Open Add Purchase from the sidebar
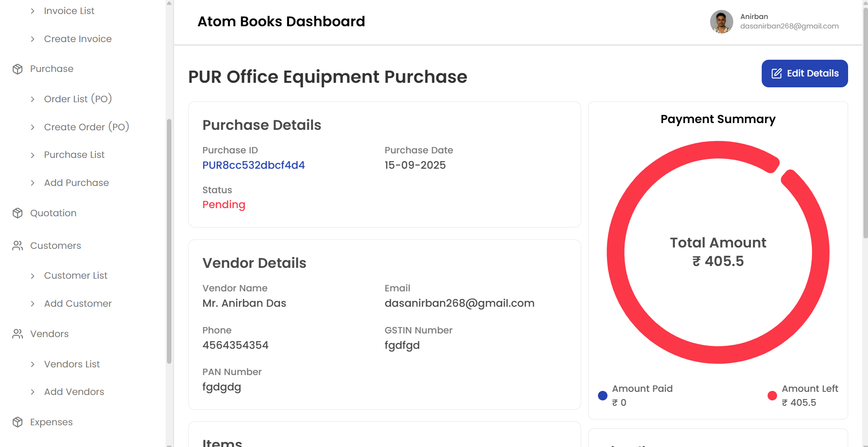This screenshot has width=868, height=447. pos(76,183)
